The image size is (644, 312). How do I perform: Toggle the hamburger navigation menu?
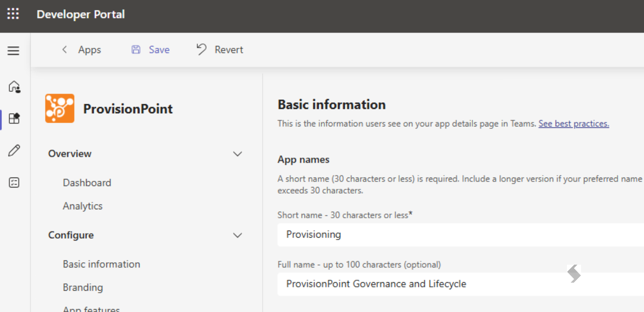(x=13, y=51)
